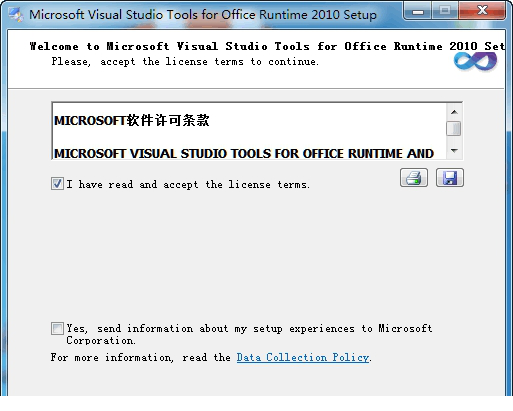
Task: Enable sending setup experience info to Microsoft
Action: [x=57, y=328]
